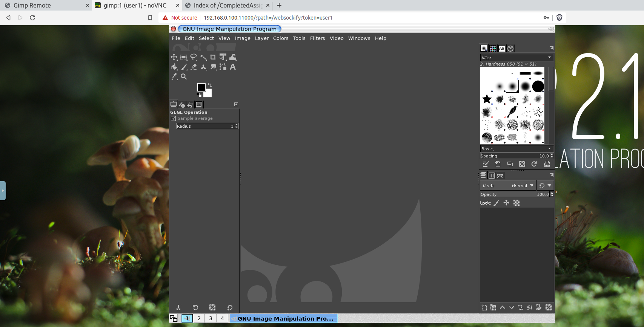Screen dimensions: 644x327
Task: Lower the layer with the down arrow
Action: [x=512, y=307]
